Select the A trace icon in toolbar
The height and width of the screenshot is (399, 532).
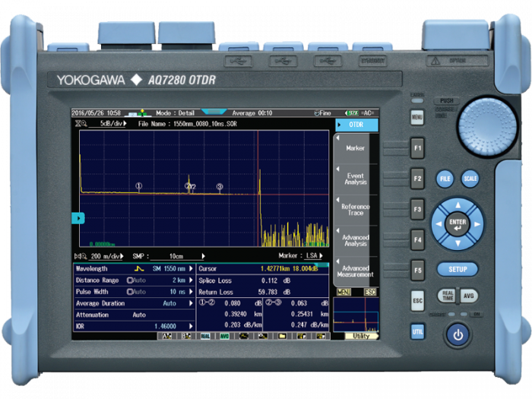166,336
